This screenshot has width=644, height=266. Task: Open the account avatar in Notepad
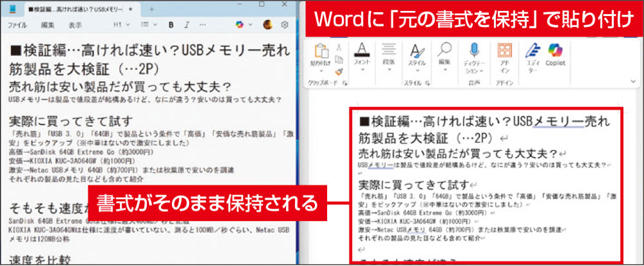click(268, 24)
